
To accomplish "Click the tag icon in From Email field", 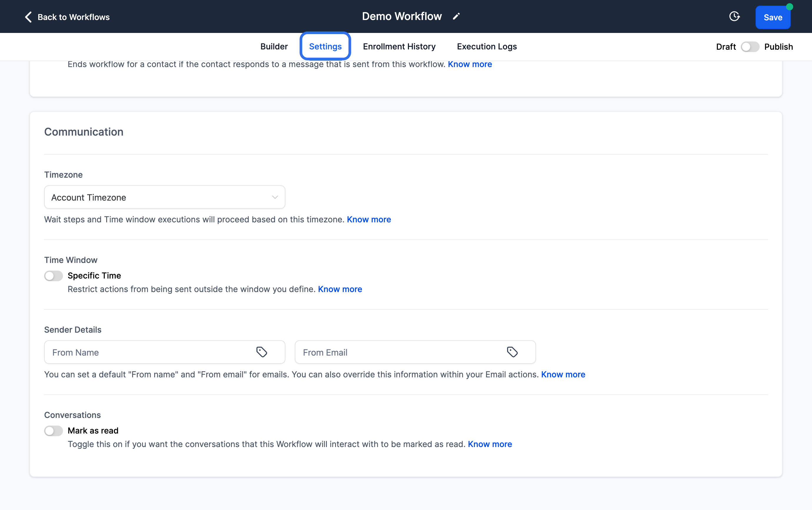I will click(512, 352).
